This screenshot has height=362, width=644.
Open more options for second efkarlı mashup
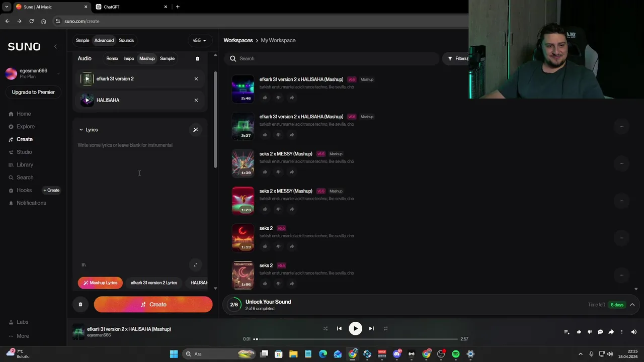point(621,126)
